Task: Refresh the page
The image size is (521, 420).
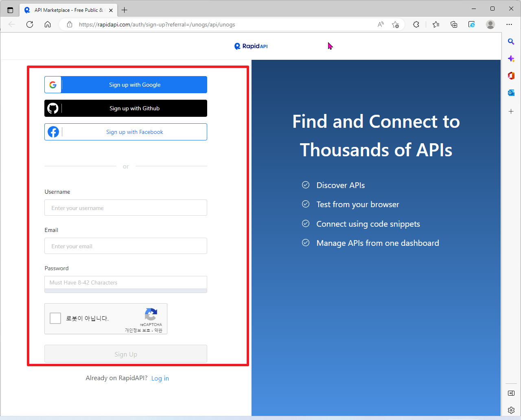Action: [30, 24]
